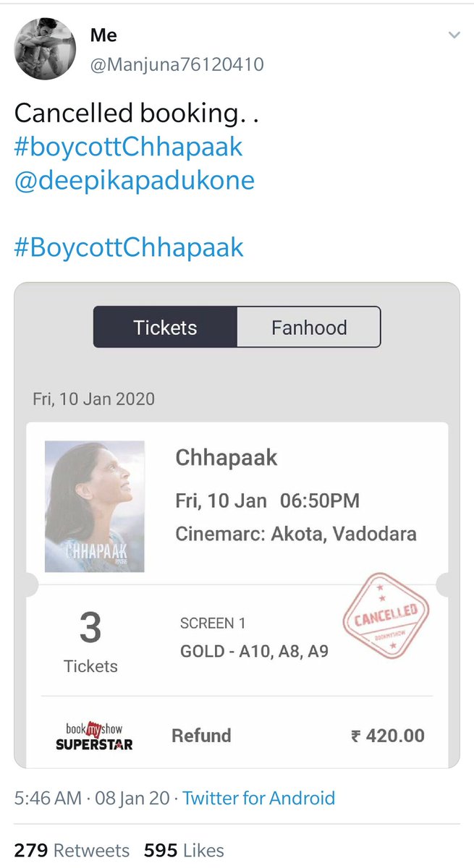
Task: Open the second #BoycottChhapaak hashtag
Action: coord(129,247)
